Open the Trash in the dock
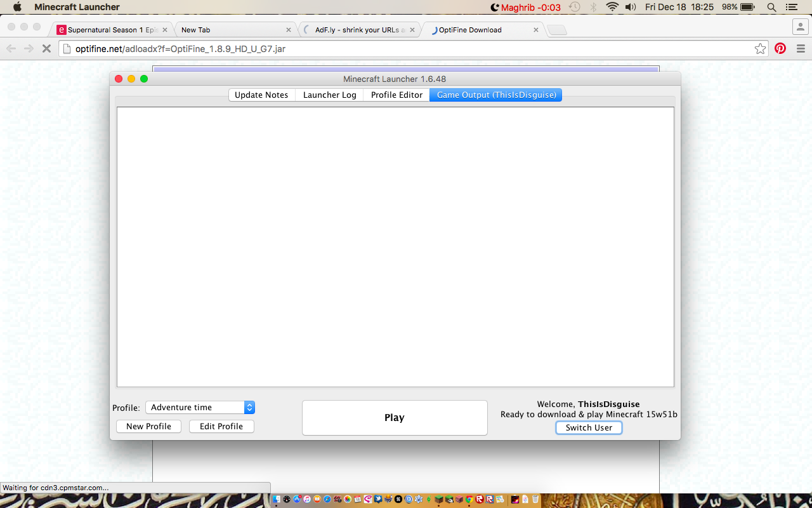Image resolution: width=812 pixels, height=508 pixels. [x=535, y=499]
